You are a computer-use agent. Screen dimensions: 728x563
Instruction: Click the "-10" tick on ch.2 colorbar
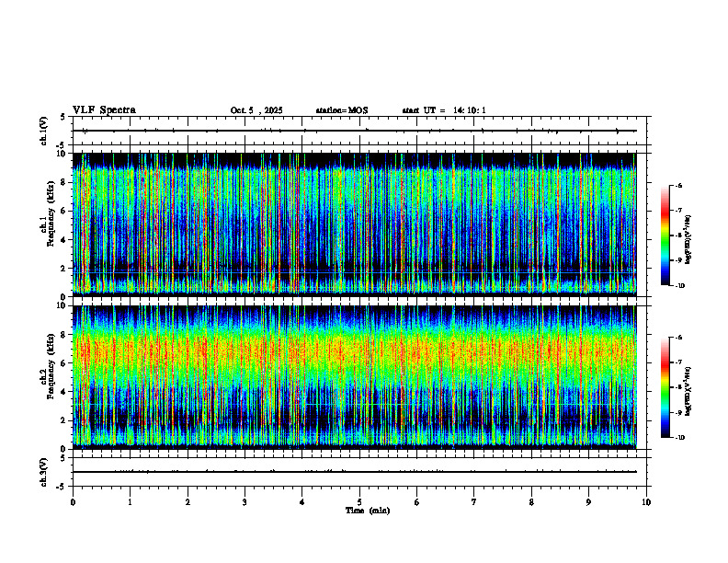pos(679,438)
